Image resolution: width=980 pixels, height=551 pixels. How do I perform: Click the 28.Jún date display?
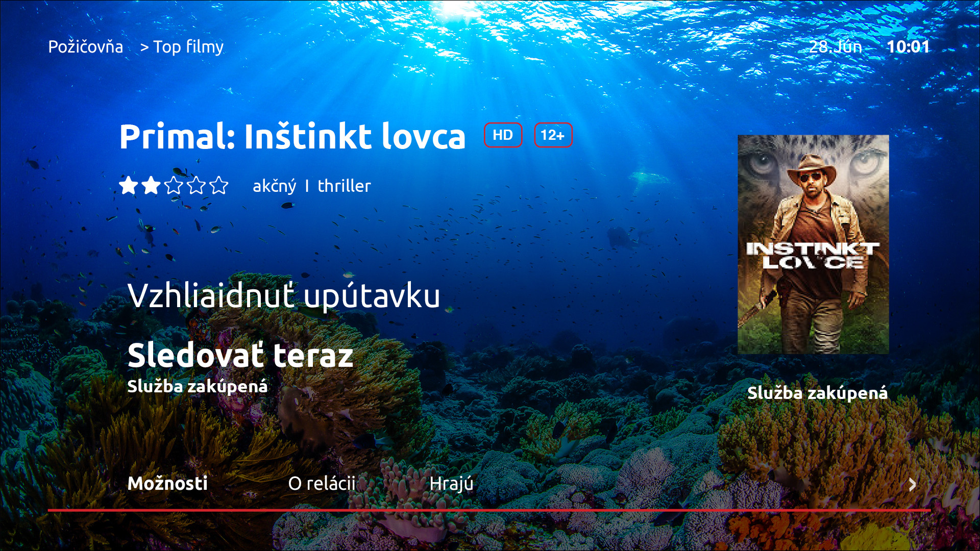(836, 47)
